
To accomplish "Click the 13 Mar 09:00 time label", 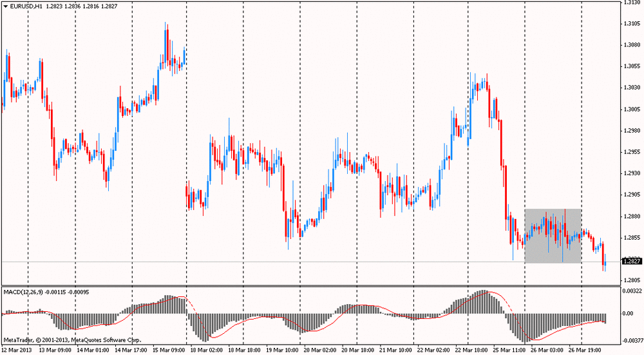I will (55, 350).
